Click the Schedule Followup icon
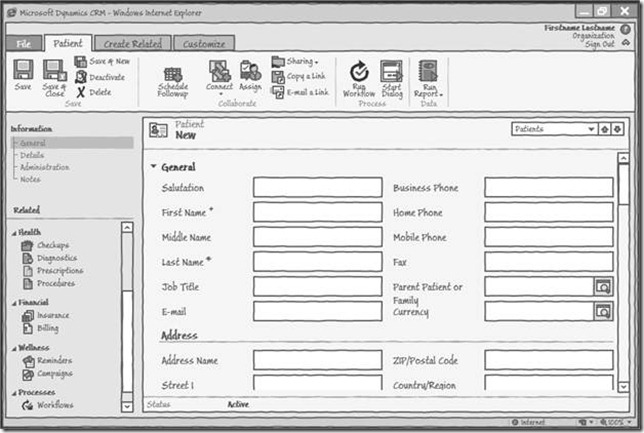 coord(172,73)
